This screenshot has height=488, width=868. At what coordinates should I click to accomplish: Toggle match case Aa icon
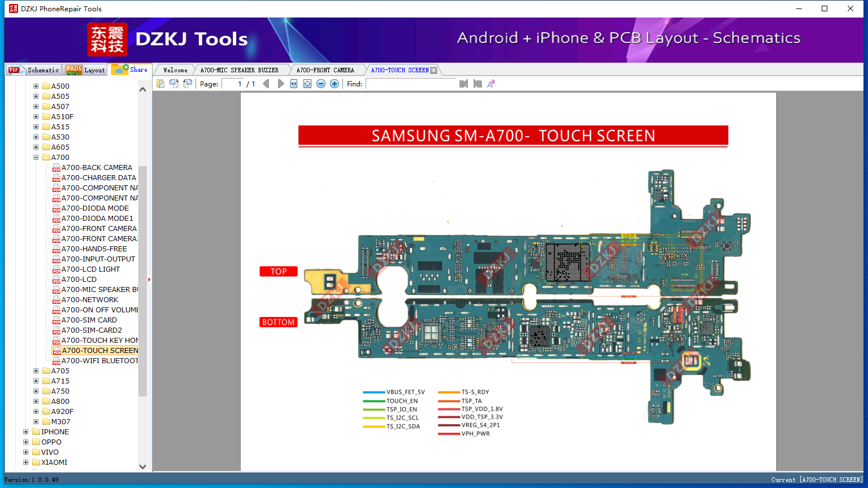(x=491, y=84)
